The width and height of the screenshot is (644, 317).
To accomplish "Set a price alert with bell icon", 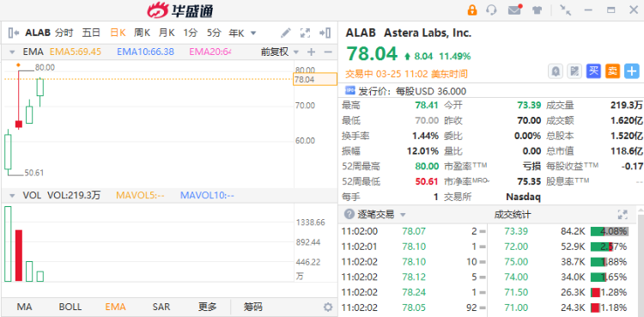I will (x=556, y=71).
